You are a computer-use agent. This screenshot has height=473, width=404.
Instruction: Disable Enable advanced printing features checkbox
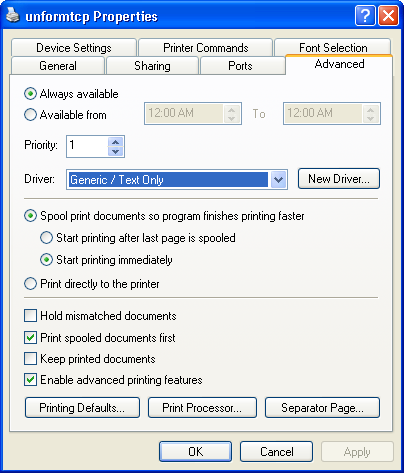coord(30,380)
